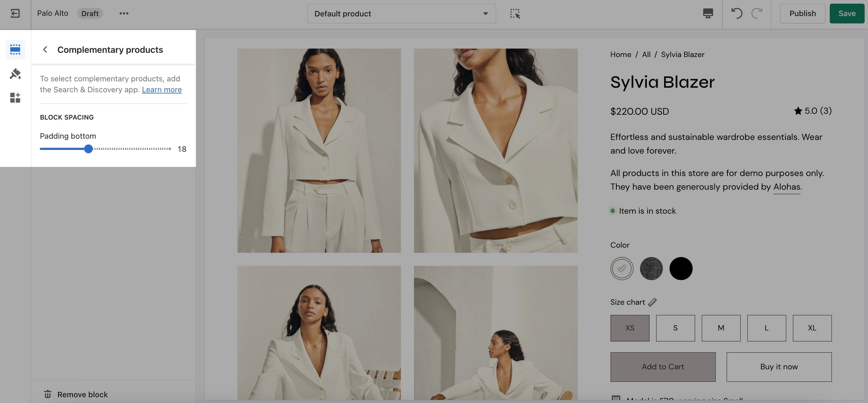Click the Publish button
The height and width of the screenshot is (403, 868).
pos(802,14)
